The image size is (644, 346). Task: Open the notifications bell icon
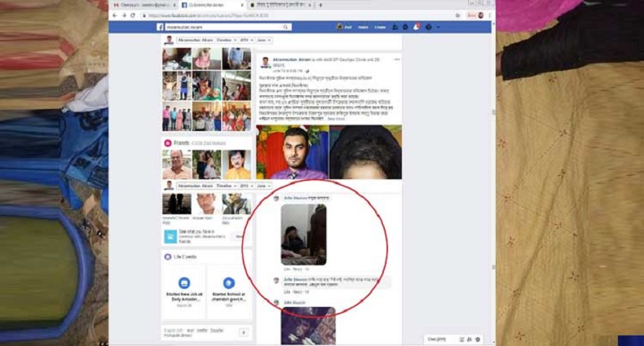click(416, 27)
